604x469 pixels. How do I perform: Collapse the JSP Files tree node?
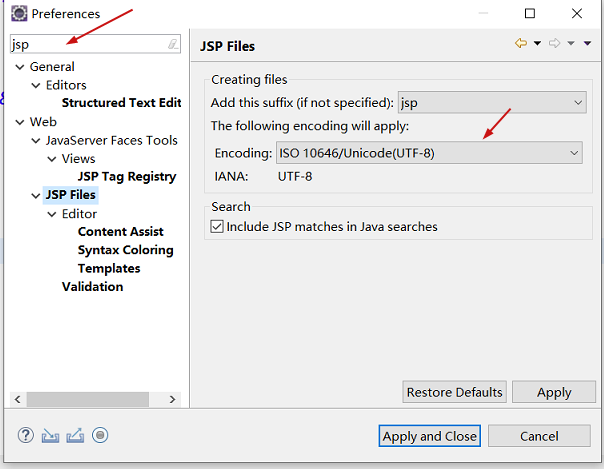36,195
